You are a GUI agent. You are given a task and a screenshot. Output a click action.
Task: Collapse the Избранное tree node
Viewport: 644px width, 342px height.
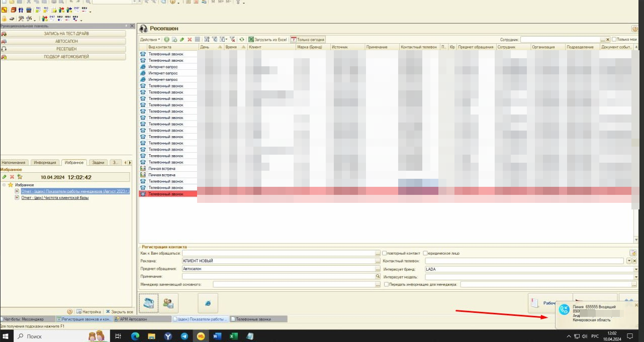point(4,185)
